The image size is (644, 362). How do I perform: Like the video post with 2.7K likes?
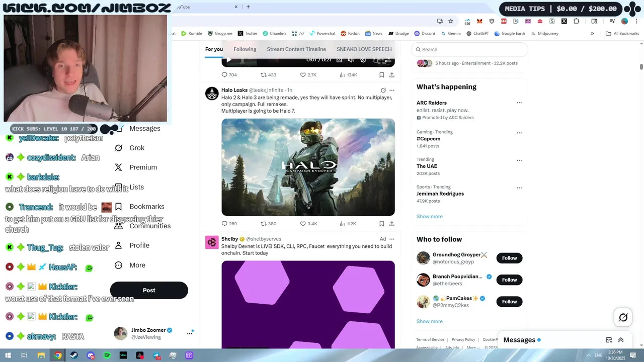[308, 75]
